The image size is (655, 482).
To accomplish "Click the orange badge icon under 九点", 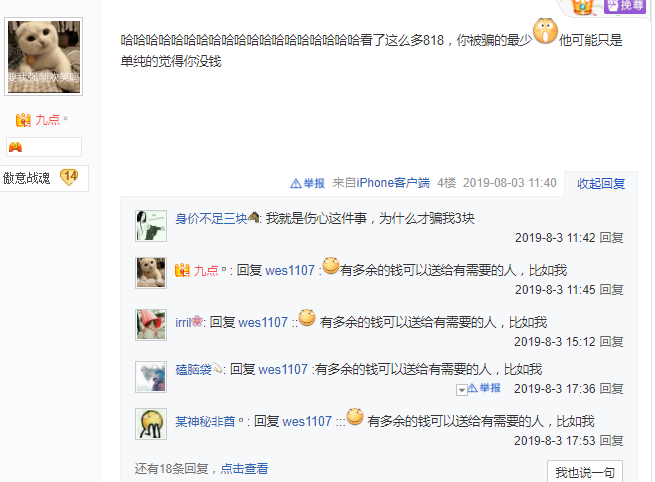I will point(15,147).
